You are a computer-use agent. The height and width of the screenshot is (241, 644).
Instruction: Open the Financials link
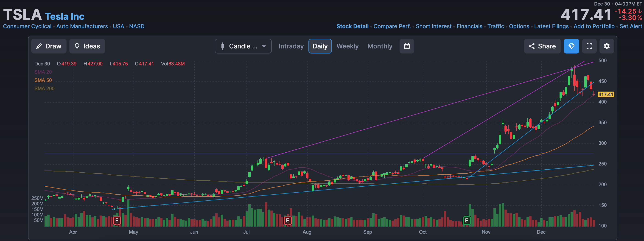[469, 26]
